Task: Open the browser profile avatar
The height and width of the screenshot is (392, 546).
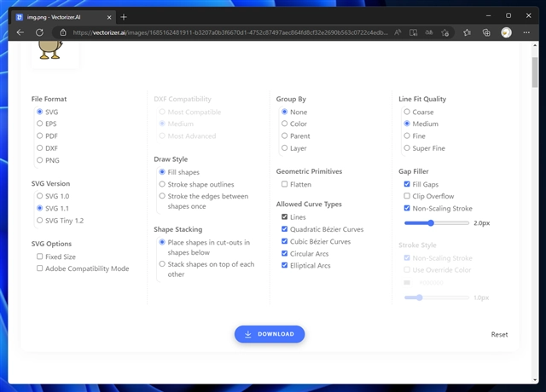Action: point(506,32)
